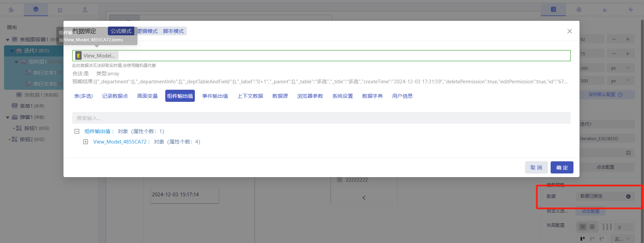Viewport: 644px width, 243px height.
Task: Click the left chevron below 22222222
Action: [364, 198]
